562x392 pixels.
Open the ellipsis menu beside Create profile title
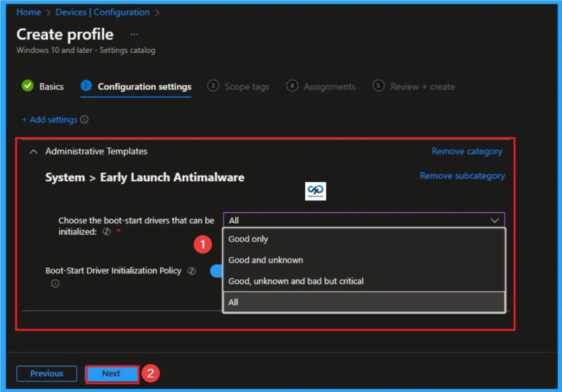tap(133, 34)
